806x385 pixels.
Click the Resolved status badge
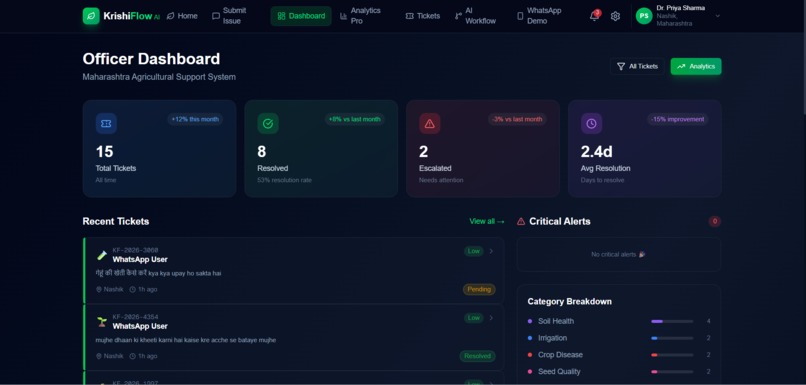click(x=478, y=356)
